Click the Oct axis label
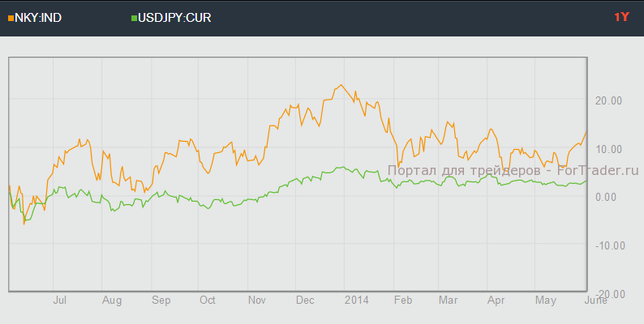Image resolution: width=644 pixels, height=324 pixels. 208,301
